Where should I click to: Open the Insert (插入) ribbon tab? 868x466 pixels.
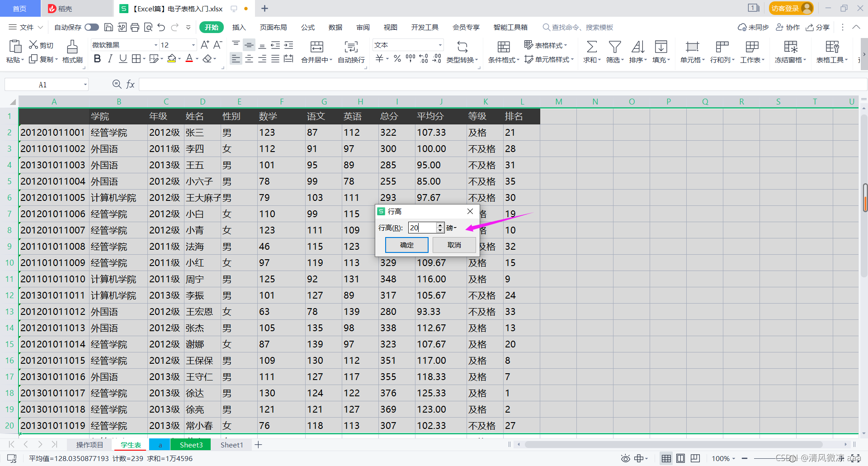(x=239, y=28)
